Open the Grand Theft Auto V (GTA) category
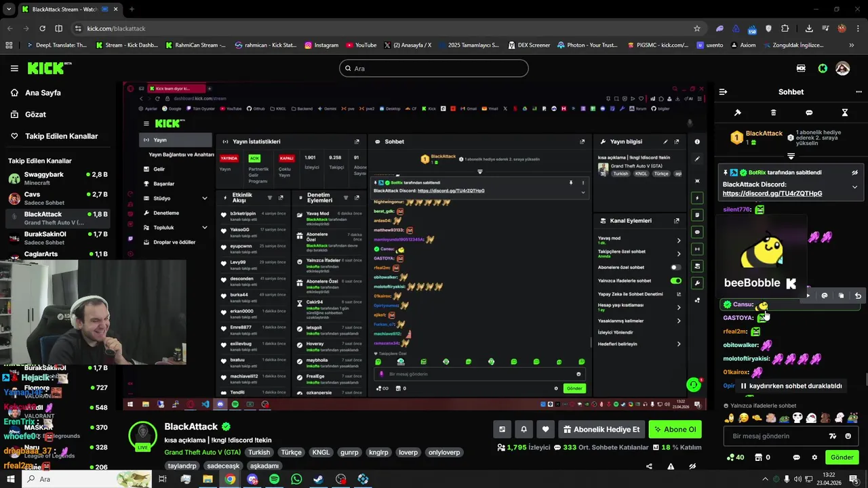 (x=202, y=452)
